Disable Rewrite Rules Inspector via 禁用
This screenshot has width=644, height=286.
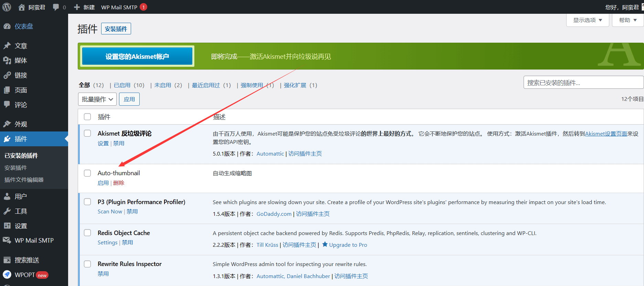(x=103, y=274)
